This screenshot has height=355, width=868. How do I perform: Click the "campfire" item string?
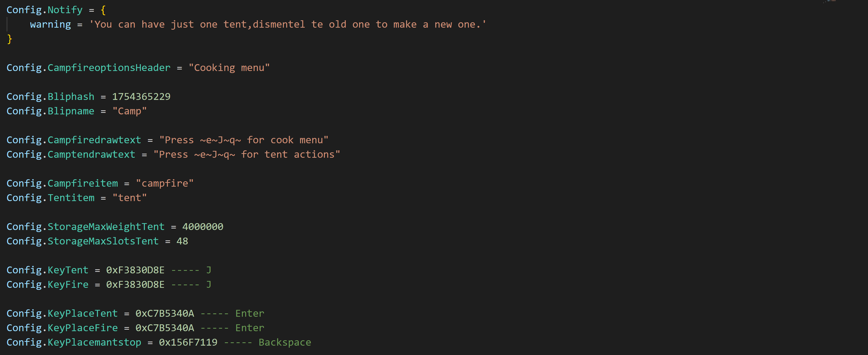[x=164, y=183]
